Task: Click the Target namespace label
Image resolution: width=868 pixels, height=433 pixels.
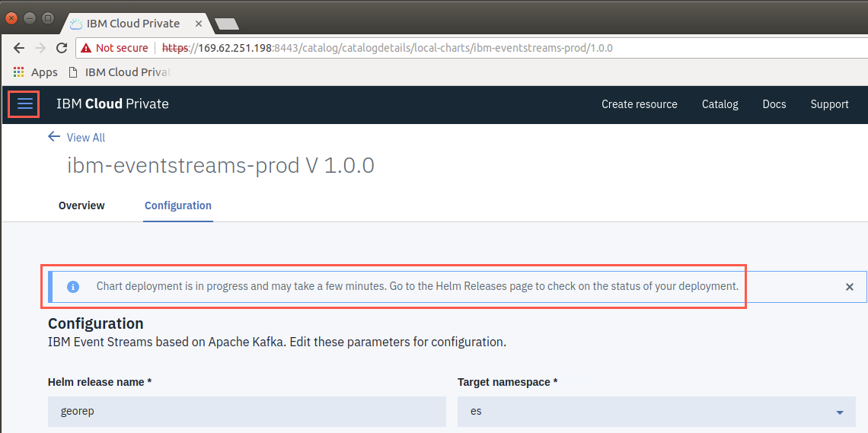Action: 507,382
